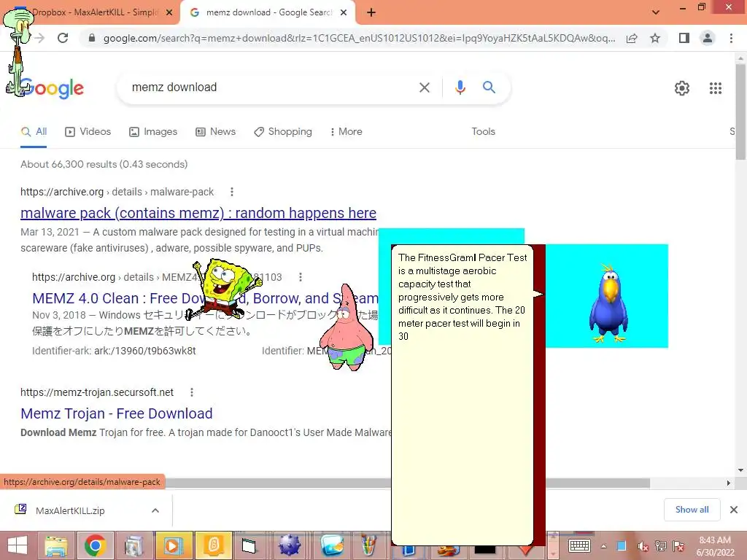
Task: Show hidden tray icons arrow
Action: pyautogui.click(x=603, y=546)
